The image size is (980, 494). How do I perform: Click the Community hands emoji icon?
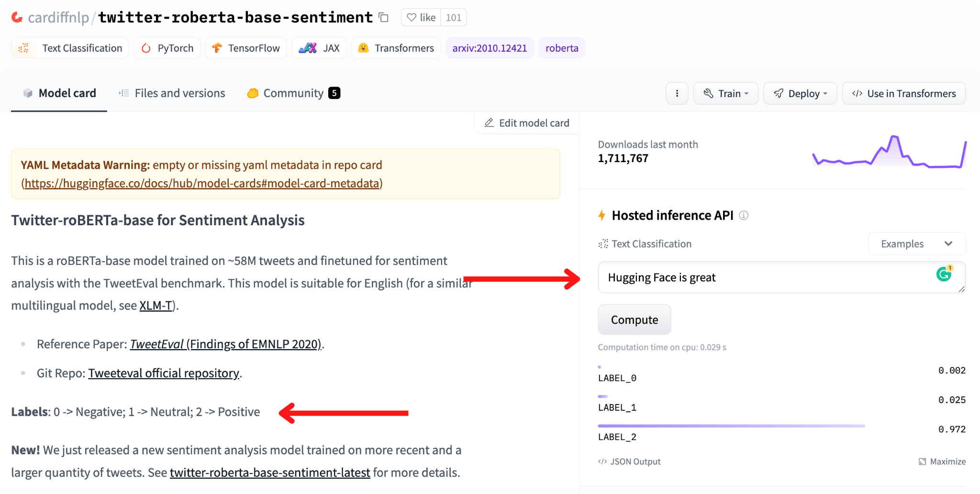pos(253,93)
